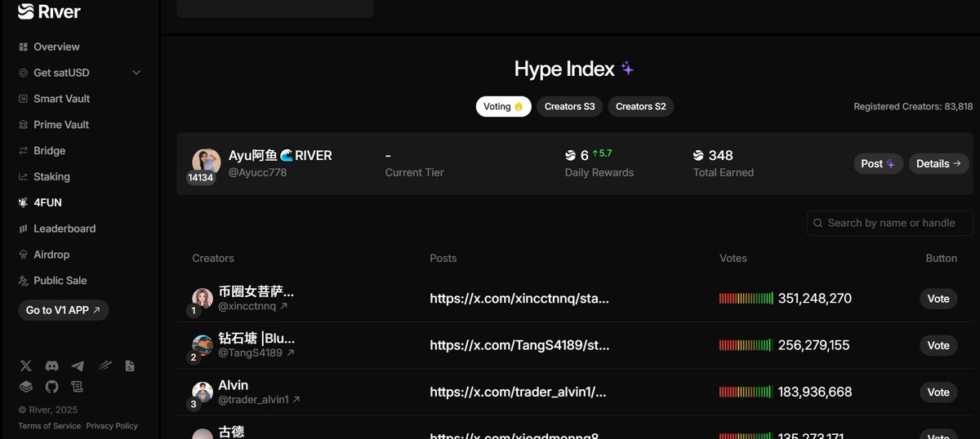Click the Overview grid icon in sidebar
The image size is (980, 439).
[24, 47]
